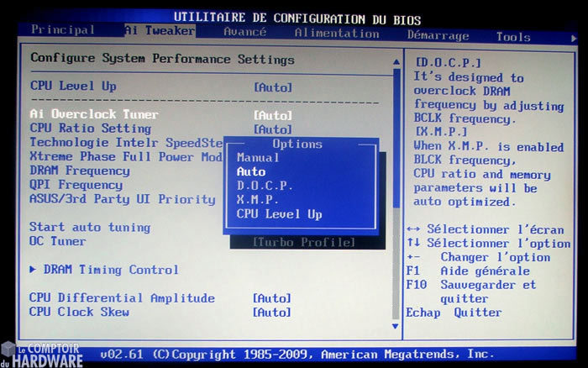This screenshot has width=588, height=368.
Task: Choose Auto in the Options popup
Action: click(251, 171)
